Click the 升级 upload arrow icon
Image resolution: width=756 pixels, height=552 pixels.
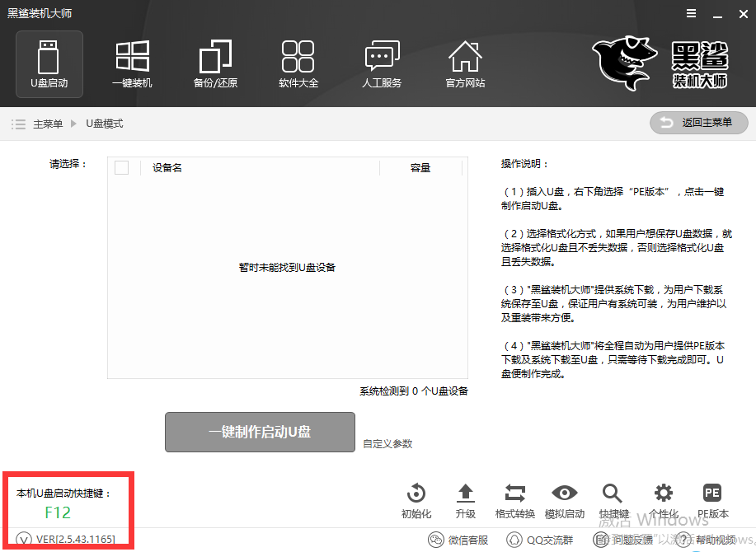pos(466,493)
